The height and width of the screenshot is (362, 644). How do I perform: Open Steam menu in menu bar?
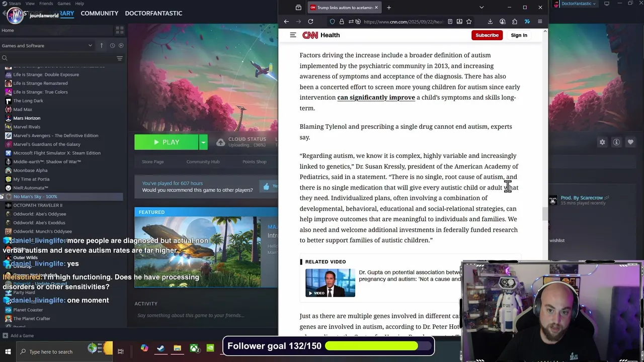(15, 4)
